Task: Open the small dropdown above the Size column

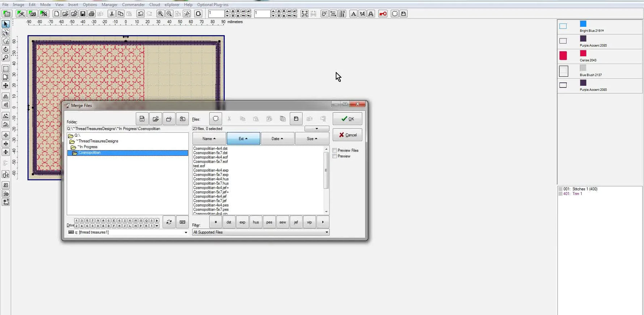Action: [317, 129]
